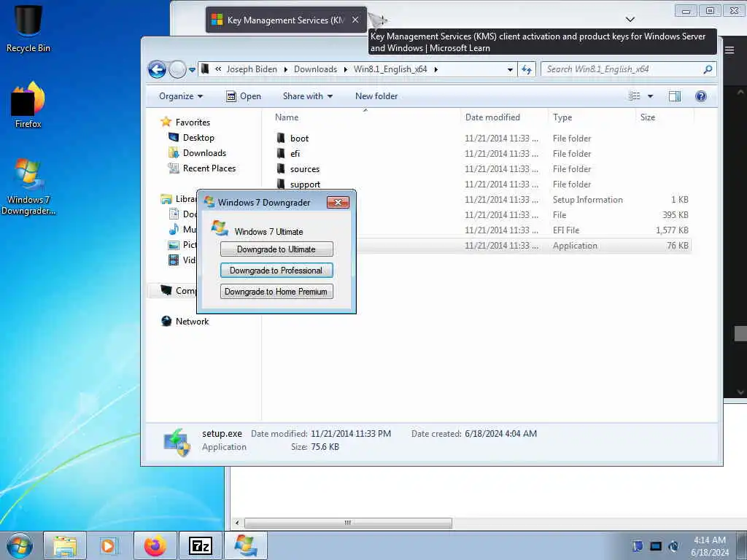Screen dimensions: 747x560
Task: Open the Windows 7 Downgrader desktop shortcut
Action: [x=28, y=187]
